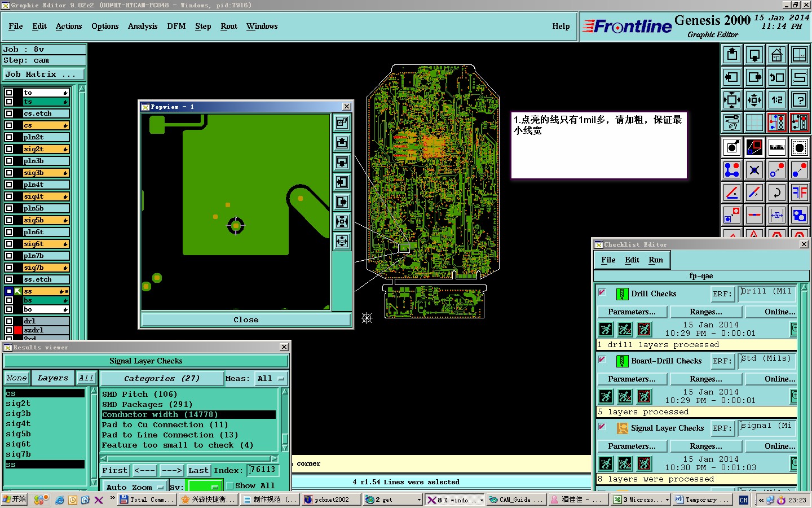The image size is (812, 508).
Task: Click the mirror F flip tool icon
Action: 800,192
